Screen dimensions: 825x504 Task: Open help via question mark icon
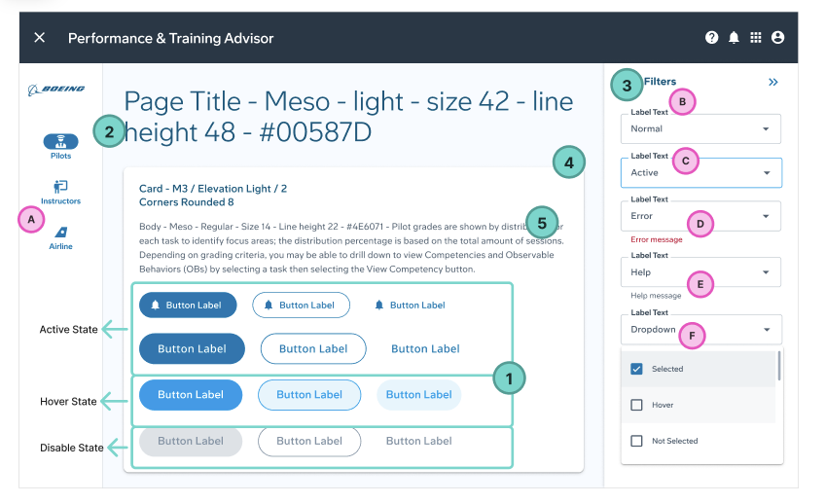(x=711, y=37)
